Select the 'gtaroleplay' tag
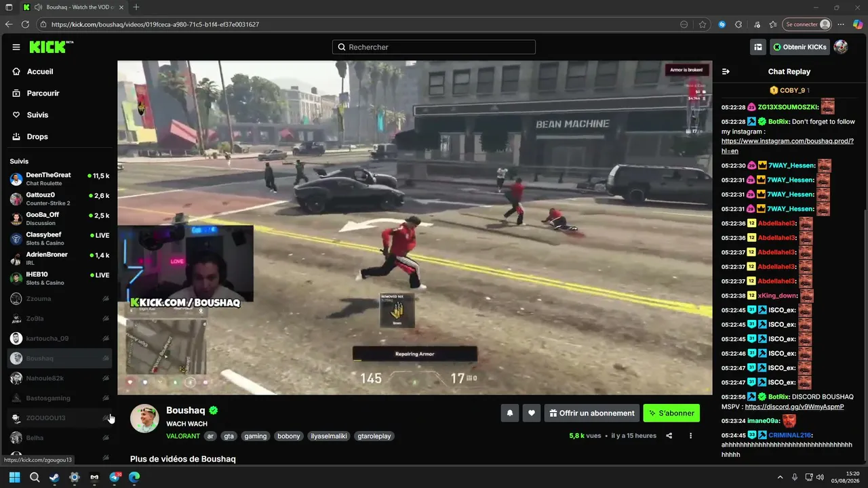 coord(374,436)
